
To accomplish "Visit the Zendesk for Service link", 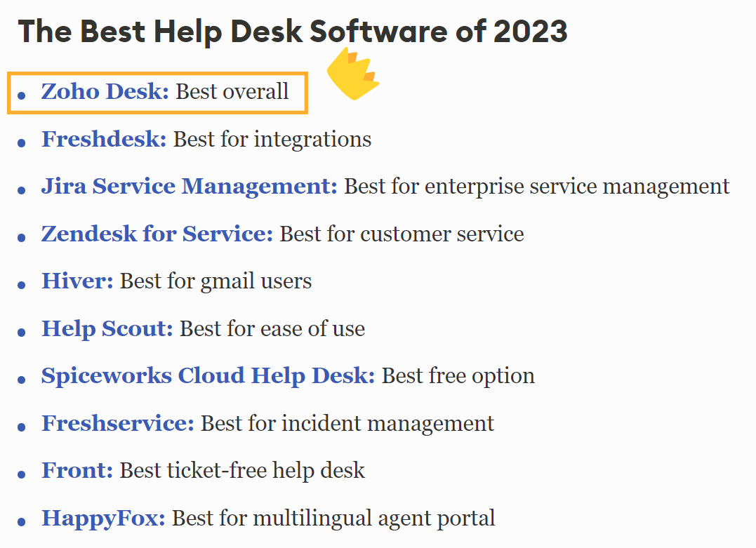I will pos(157,234).
